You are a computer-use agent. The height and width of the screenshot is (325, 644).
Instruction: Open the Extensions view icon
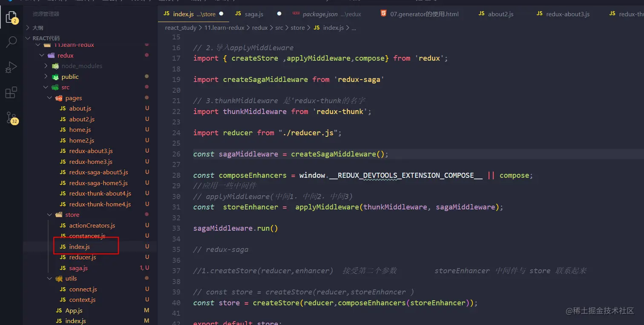click(11, 92)
